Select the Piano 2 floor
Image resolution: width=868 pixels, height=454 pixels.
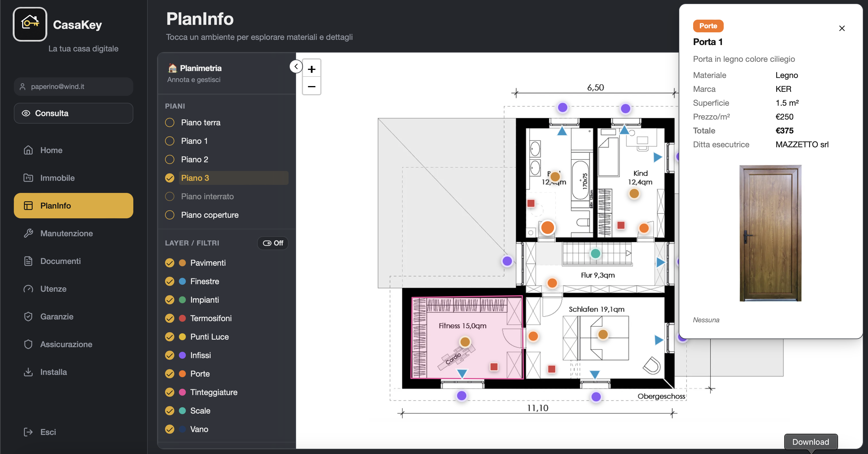227,159
